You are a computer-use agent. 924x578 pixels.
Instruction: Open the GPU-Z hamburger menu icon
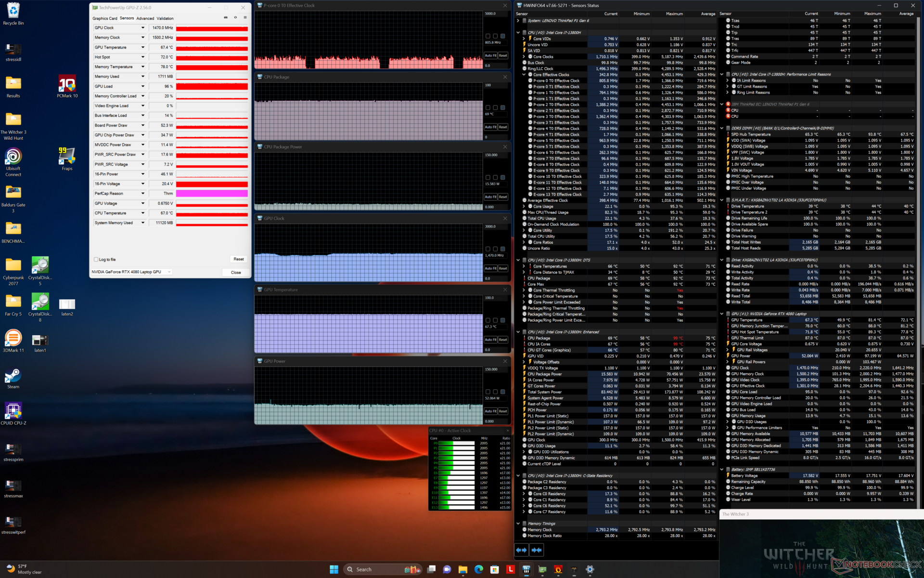245,18
